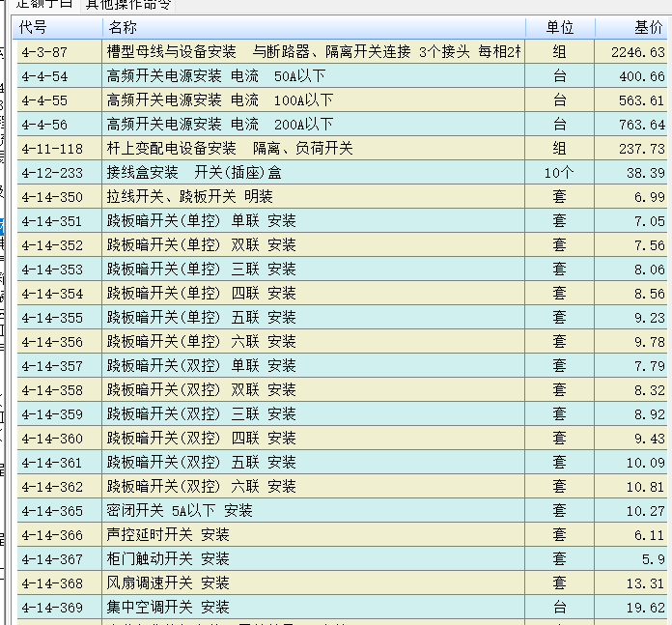
Task: Select code cell 4-4-55
Action: click(60, 100)
